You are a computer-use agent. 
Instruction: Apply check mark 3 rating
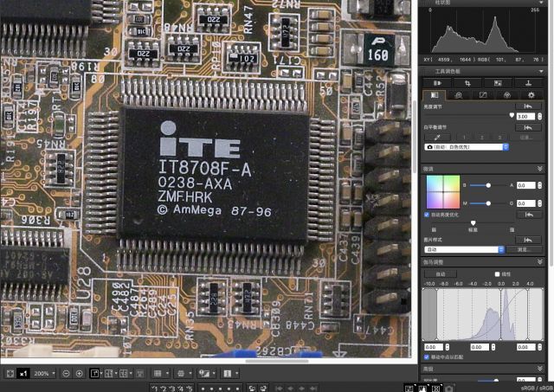(x=171, y=389)
